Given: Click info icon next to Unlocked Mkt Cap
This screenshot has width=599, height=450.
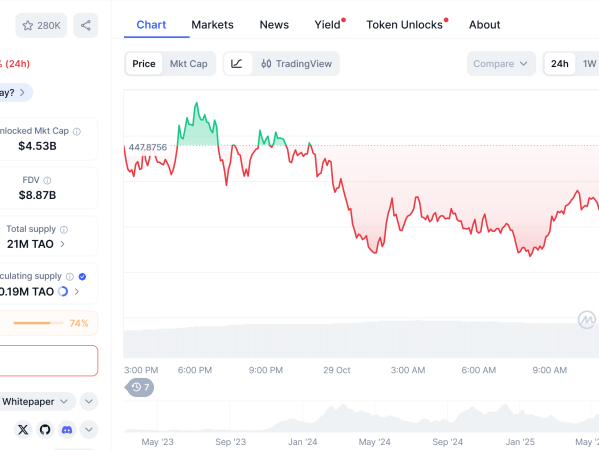Looking at the screenshot, I should click(77, 131).
